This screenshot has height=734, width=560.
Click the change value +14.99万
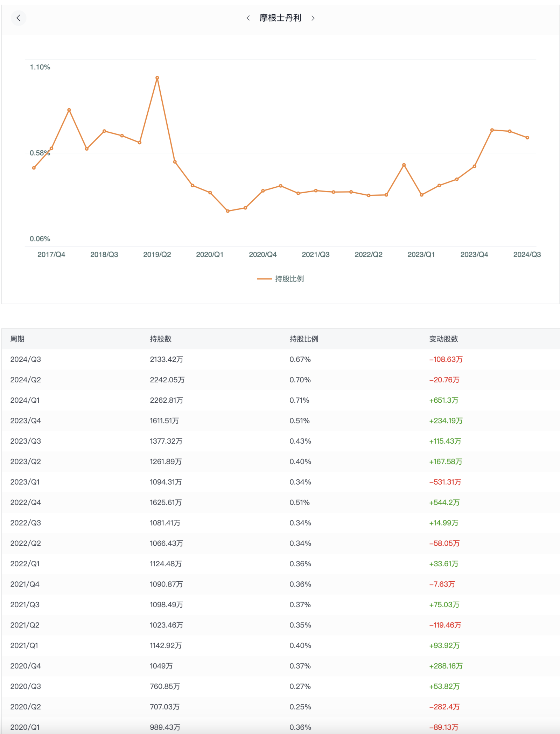tap(444, 523)
